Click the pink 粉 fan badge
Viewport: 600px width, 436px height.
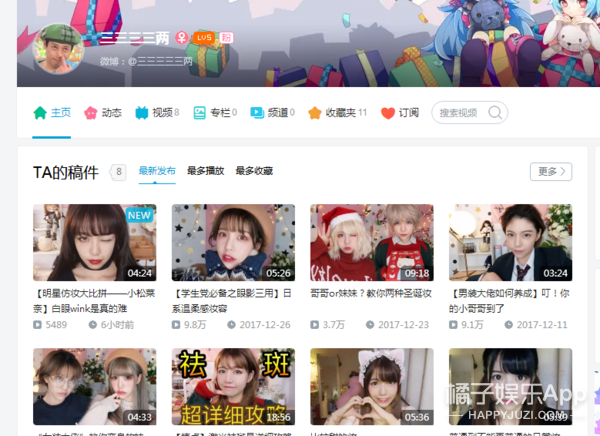point(226,38)
